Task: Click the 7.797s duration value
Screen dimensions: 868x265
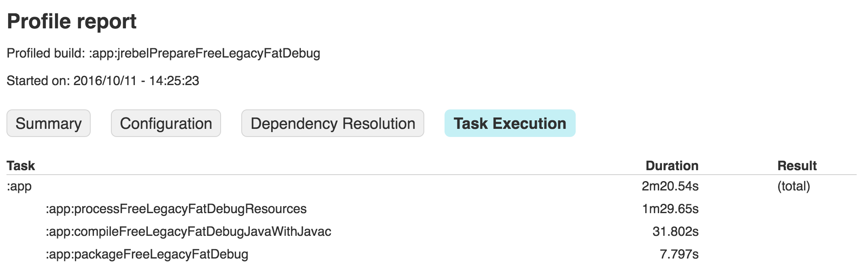Action: click(679, 254)
